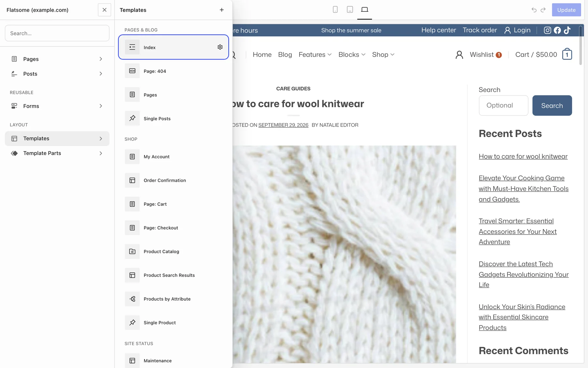Open Facebook icon in top bar
The width and height of the screenshot is (588, 368).
(x=557, y=30)
